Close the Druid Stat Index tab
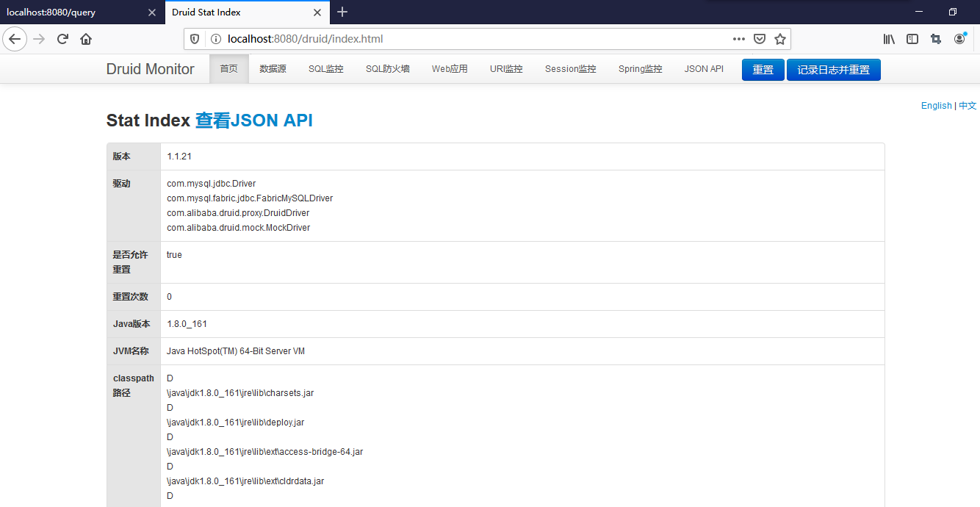This screenshot has width=980, height=507. point(317,12)
